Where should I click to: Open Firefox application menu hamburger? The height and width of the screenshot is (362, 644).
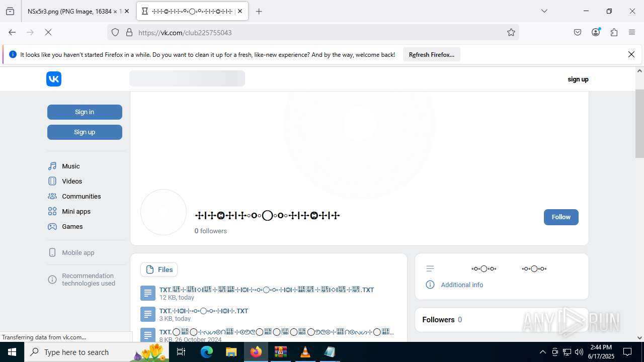632,32
